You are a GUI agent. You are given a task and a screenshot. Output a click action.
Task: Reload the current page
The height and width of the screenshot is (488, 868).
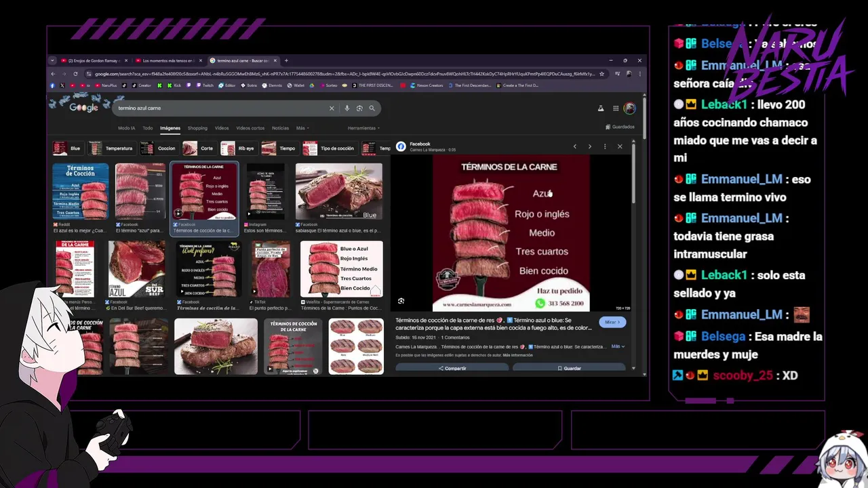(x=75, y=74)
